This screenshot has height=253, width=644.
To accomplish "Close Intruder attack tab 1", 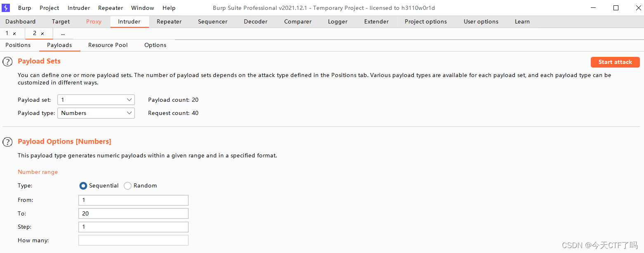I will pos(14,34).
